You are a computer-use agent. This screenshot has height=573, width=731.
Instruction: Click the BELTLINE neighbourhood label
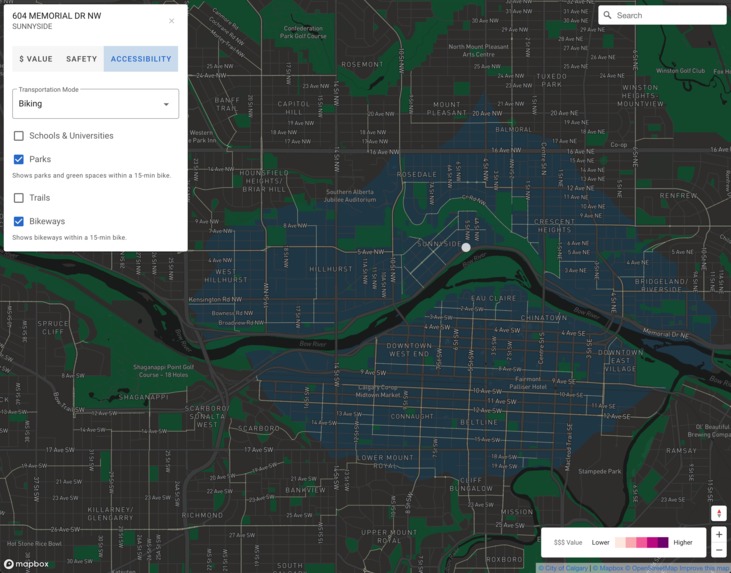click(479, 422)
